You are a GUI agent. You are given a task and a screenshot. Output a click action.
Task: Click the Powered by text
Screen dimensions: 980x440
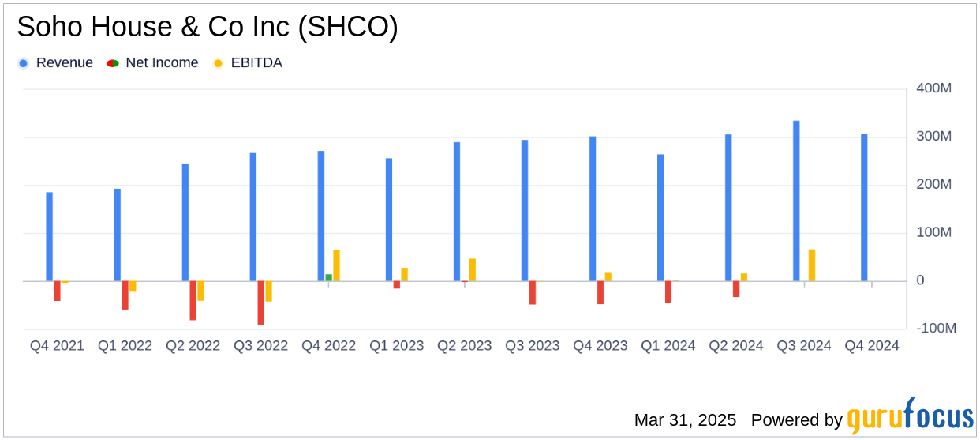[x=797, y=420]
